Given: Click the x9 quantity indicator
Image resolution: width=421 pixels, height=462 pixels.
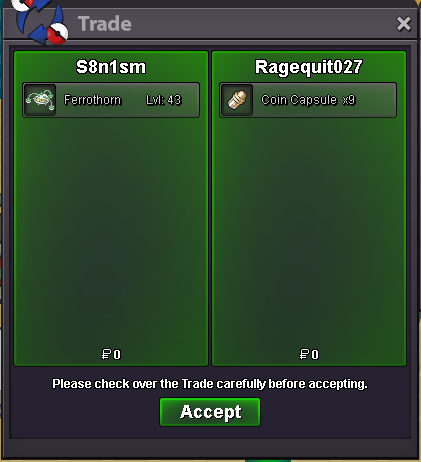Looking at the screenshot, I should [349, 100].
